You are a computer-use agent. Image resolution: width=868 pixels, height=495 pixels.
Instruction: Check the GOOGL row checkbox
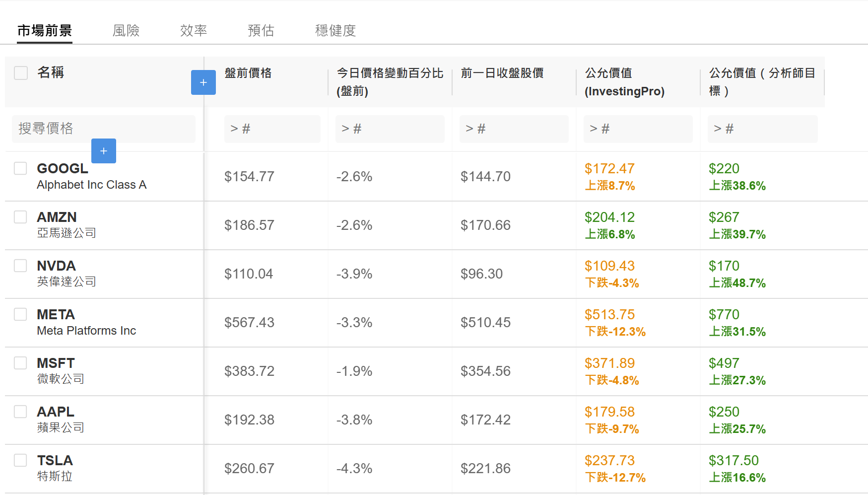[20, 168]
